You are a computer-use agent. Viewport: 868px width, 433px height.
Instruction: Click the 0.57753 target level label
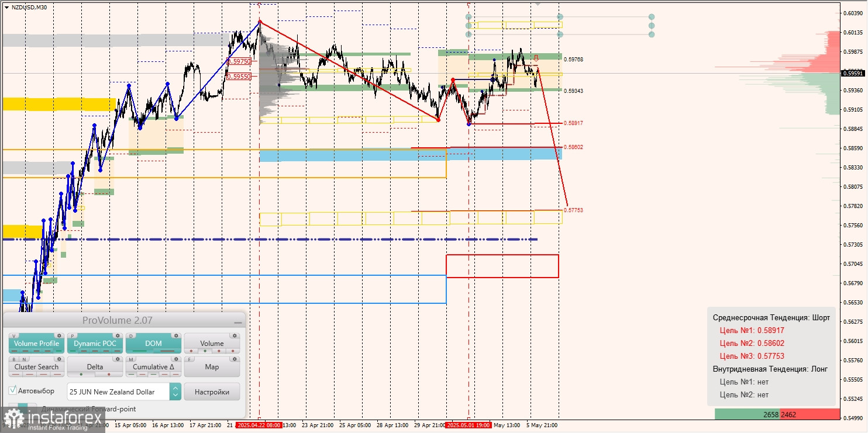(573, 210)
